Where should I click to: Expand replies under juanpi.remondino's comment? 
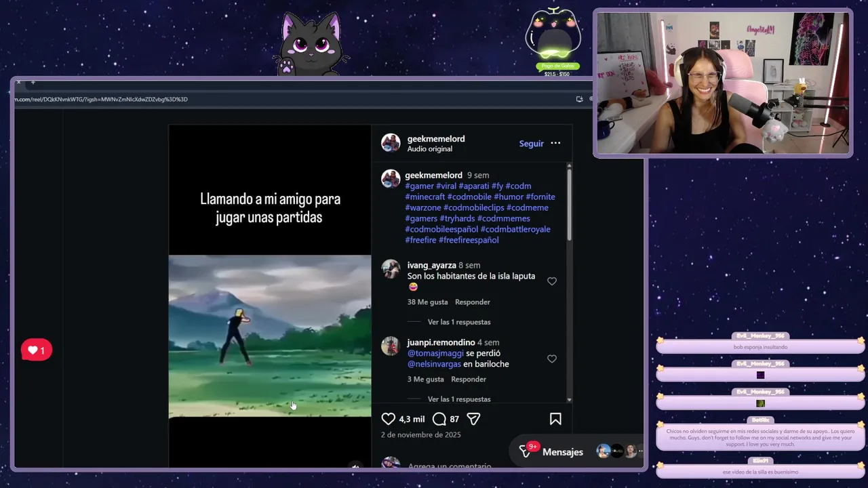tap(459, 399)
